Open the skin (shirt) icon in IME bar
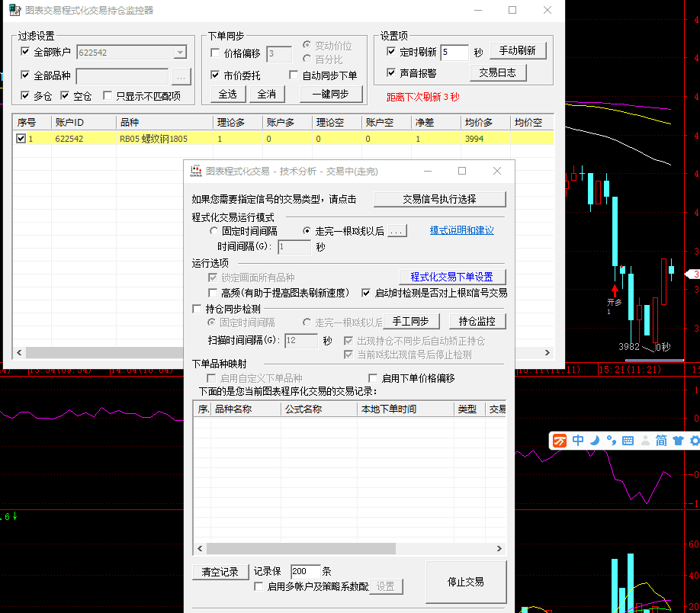This screenshot has height=613, width=700. pos(678,441)
